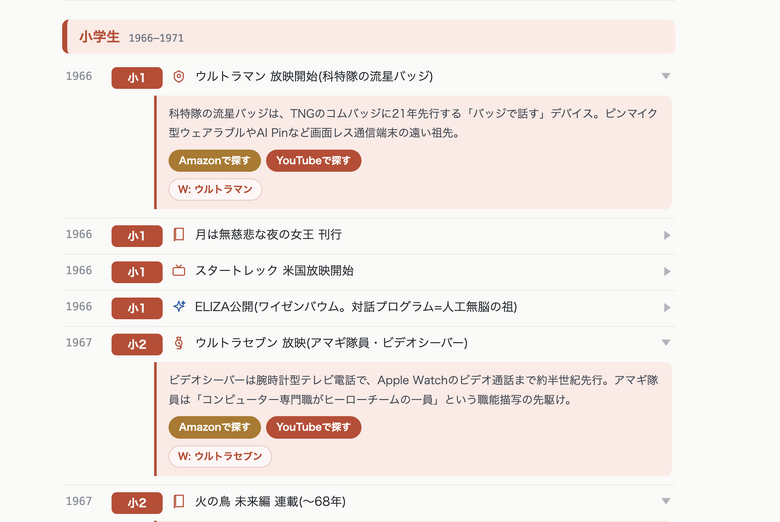Click the 1966 year on the ウルトラマン row
This screenshot has height=522, width=780.
(79, 76)
